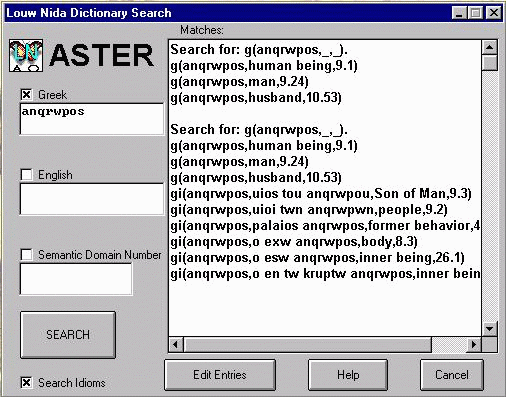The height and width of the screenshot is (397, 506).
Task: Enable the English checkbox
Action: click(26, 175)
